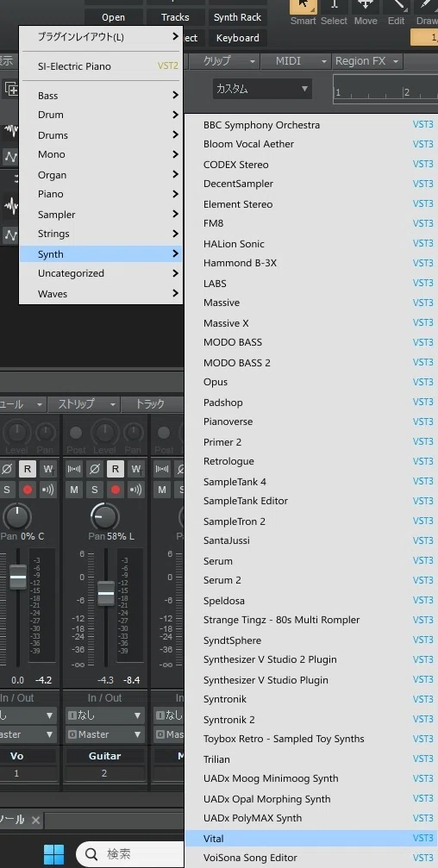Open the Region FX dropdown
Image resolution: width=438 pixels, height=868 pixels.
tap(367, 61)
